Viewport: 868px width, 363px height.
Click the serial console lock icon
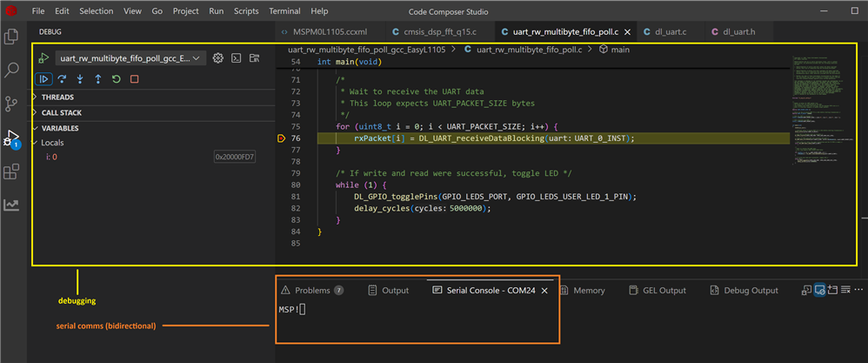[807, 290]
